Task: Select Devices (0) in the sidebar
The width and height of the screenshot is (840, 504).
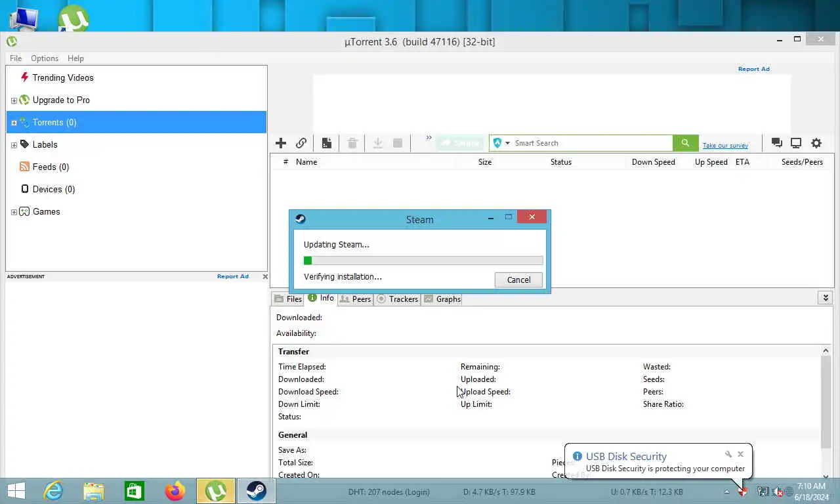Action: (x=54, y=189)
